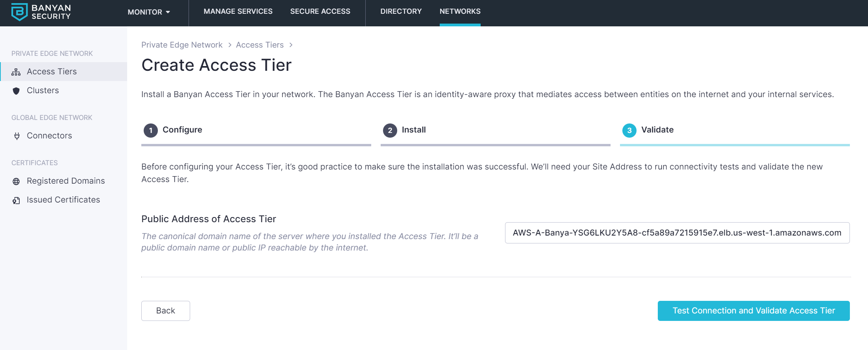The width and height of the screenshot is (868, 350).
Task: Click the Private Edge Network breadcrumb
Action: (x=181, y=45)
